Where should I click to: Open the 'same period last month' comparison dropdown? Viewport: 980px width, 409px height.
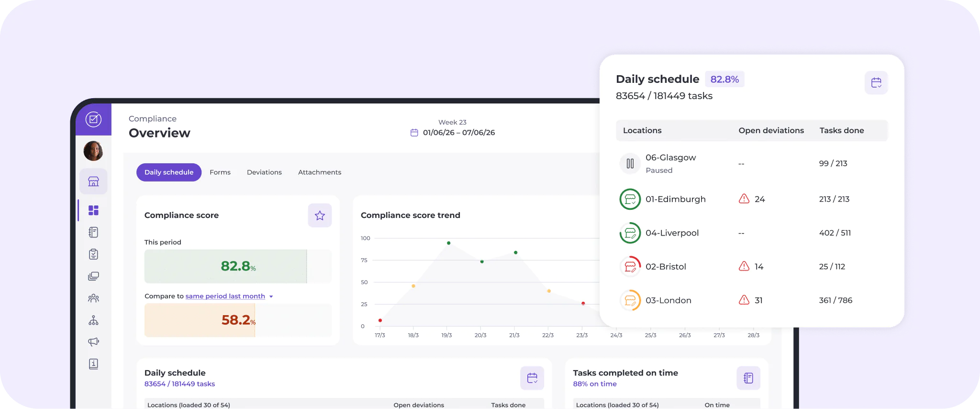pos(229,296)
